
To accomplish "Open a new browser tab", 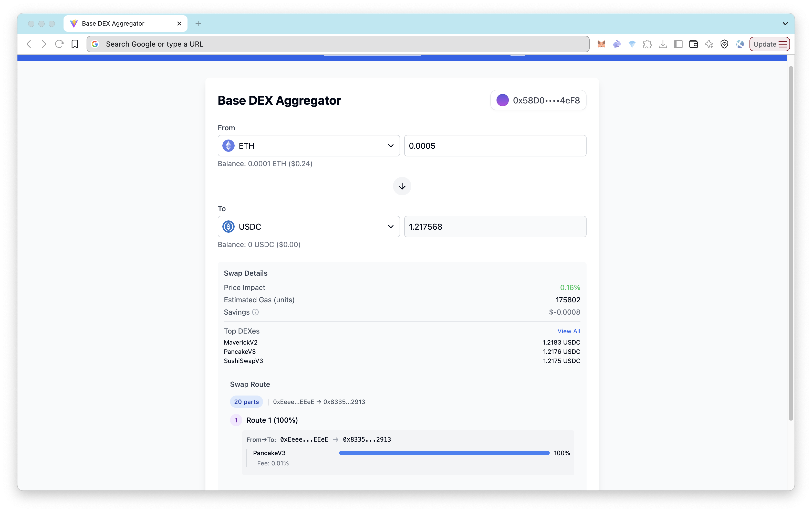I will pyautogui.click(x=198, y=24).
